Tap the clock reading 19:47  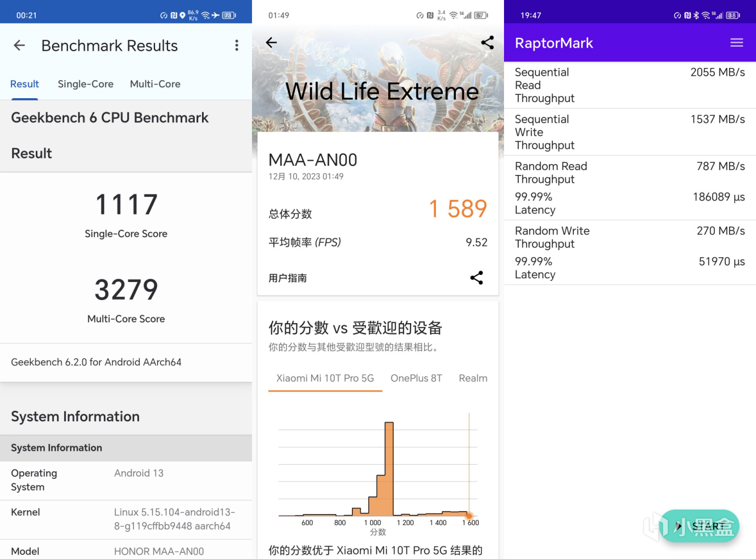click(x=531, y=15)
